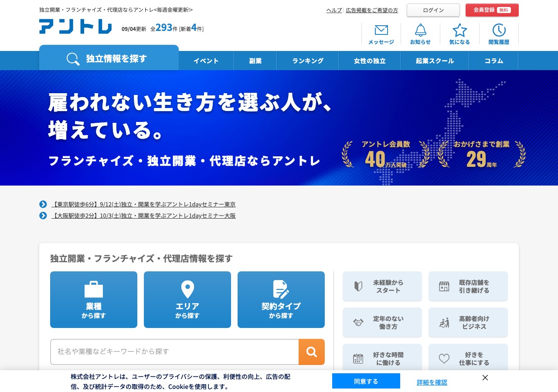Open the 詳細を確認 cookie details link

(x=432, y=382)
